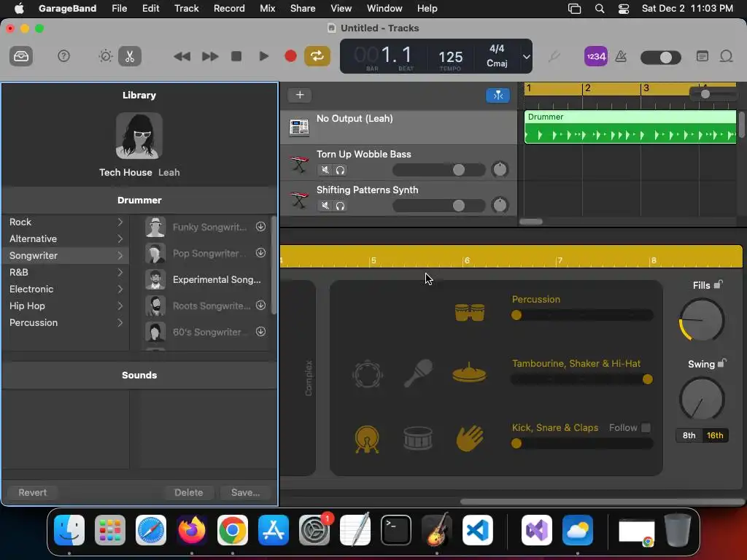Toggle the Editors scissors icon
The width and height of the screenshot is (747, 560).
tap(130, 56)
